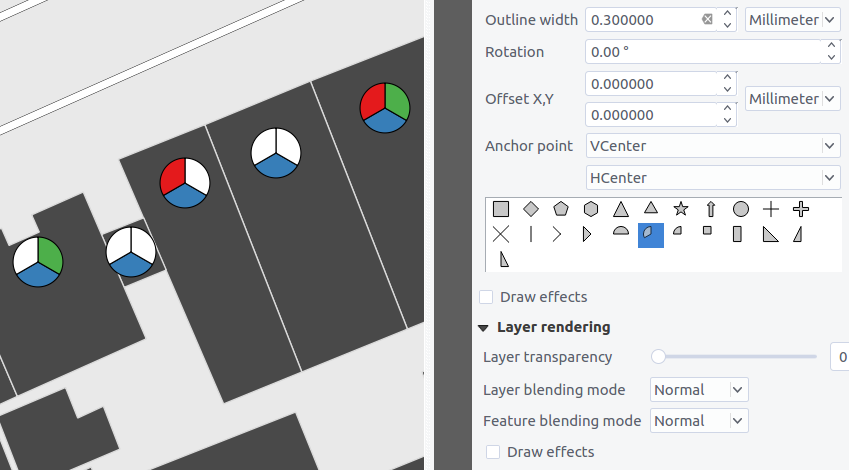Viewport: 849px width, 470px height.
Task: Choose the circle marker shape
Action: coord(741,209)
